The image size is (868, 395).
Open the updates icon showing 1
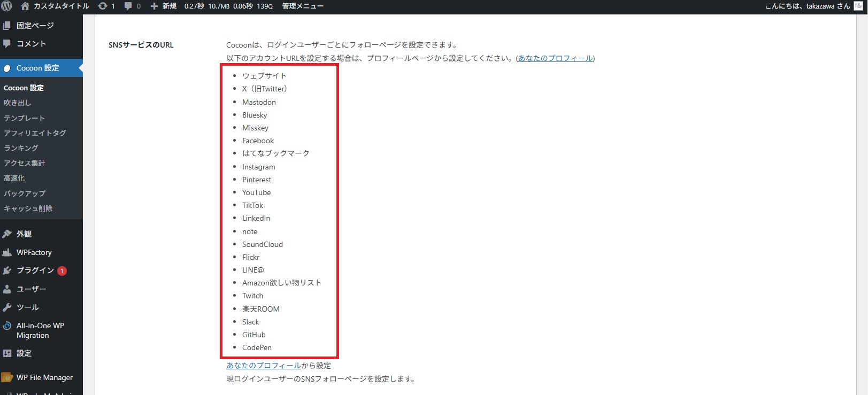[x=106, y=6]
